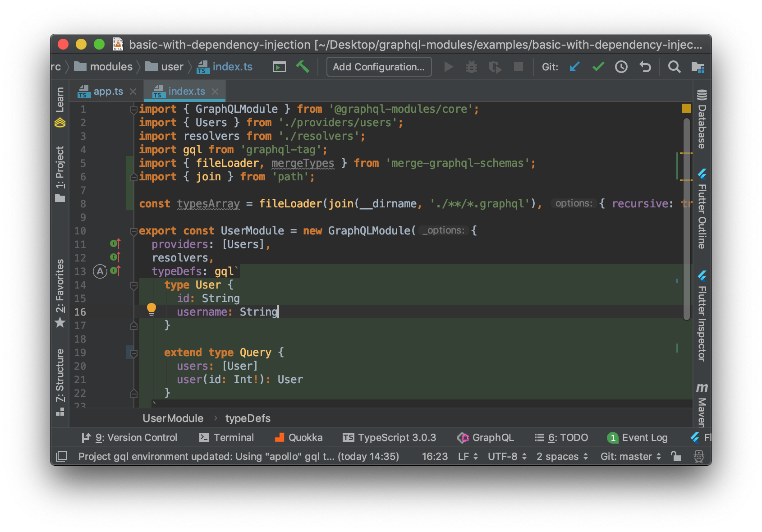Click the Git Commit checkmark
The height and width of the screenshot is (532, 762).
click(598, 67)
